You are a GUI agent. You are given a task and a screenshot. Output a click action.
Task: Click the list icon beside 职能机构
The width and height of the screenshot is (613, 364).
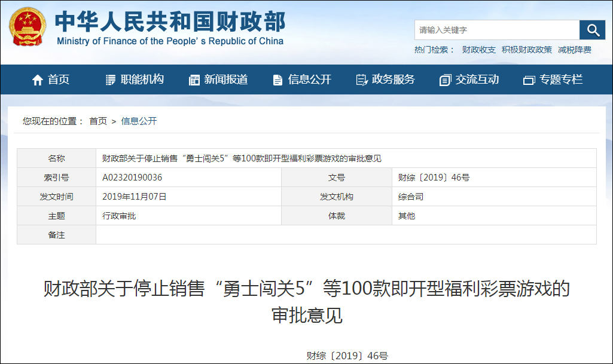tap(111, 80)
